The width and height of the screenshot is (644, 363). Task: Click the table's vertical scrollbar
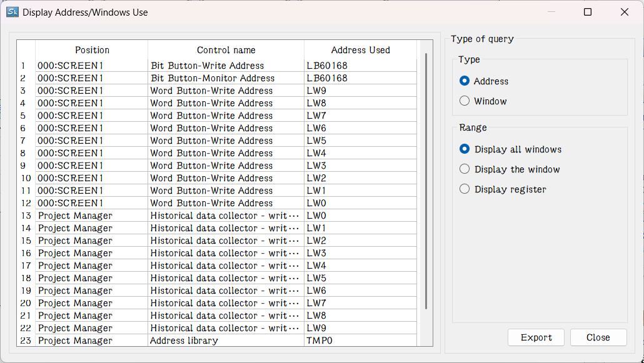(426, 181)
